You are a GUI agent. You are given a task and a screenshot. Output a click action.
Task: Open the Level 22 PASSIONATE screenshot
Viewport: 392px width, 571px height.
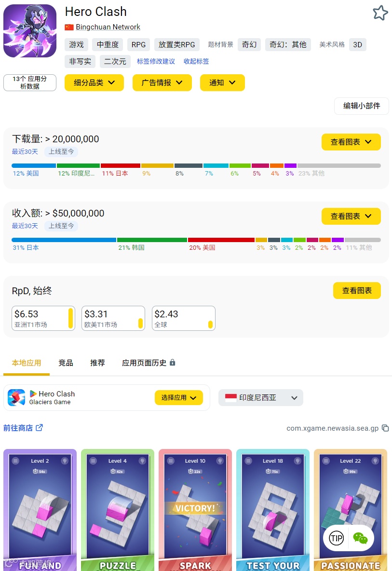click(x=350, y=510)
